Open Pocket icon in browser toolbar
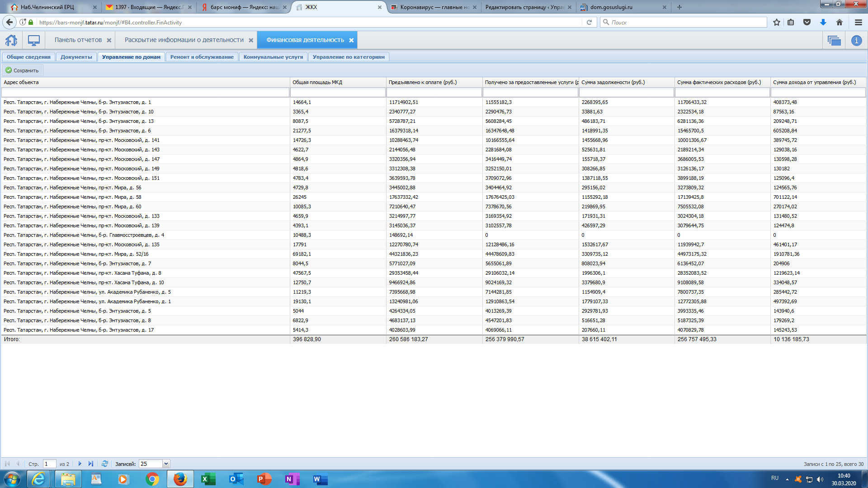868x488 pixels. 807,22
